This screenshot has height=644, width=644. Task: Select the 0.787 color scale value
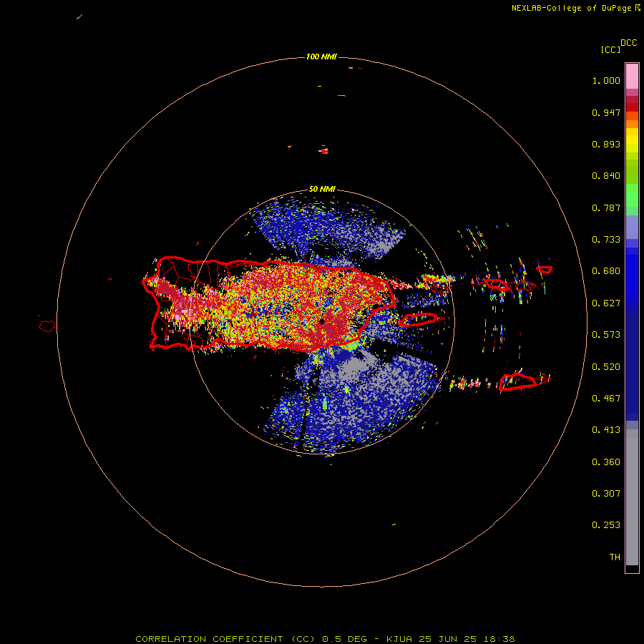click(x=606, y=208)
